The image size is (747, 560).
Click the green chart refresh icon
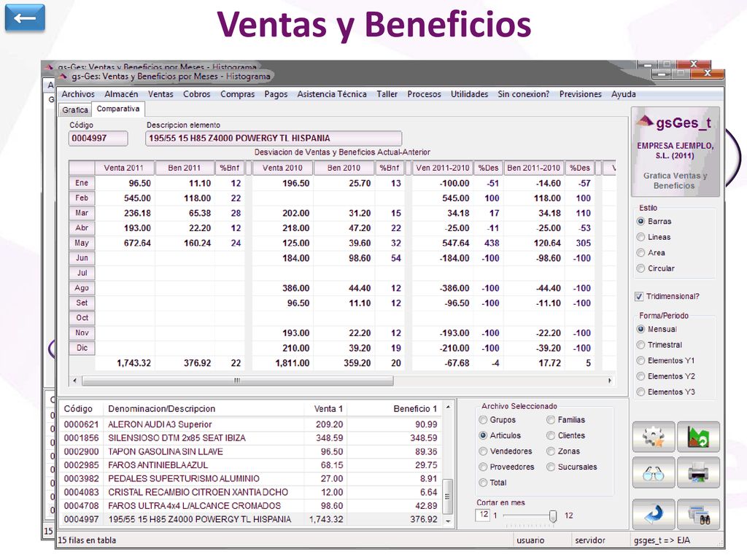698,436
